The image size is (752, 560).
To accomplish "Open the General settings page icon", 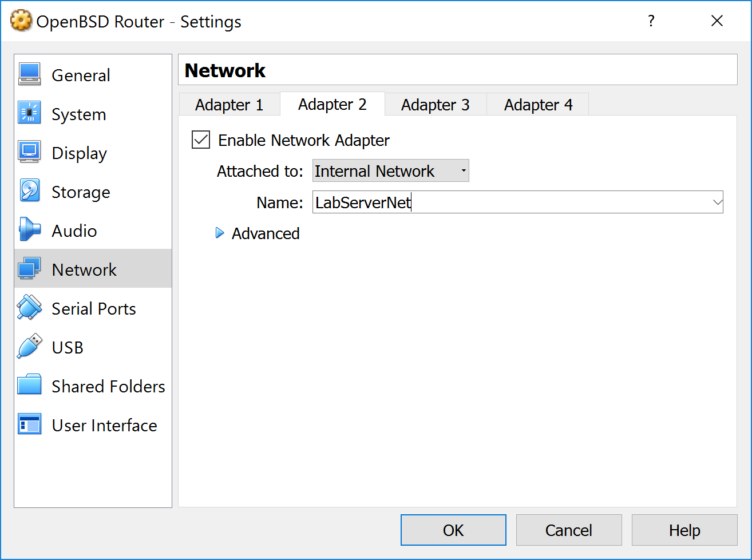I will tap(29, 74).
